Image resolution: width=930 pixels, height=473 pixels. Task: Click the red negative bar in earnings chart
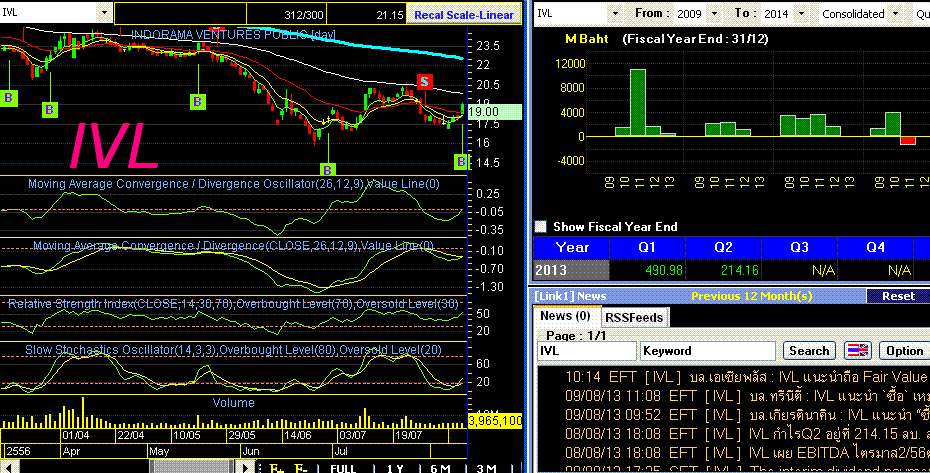[907, 141]
